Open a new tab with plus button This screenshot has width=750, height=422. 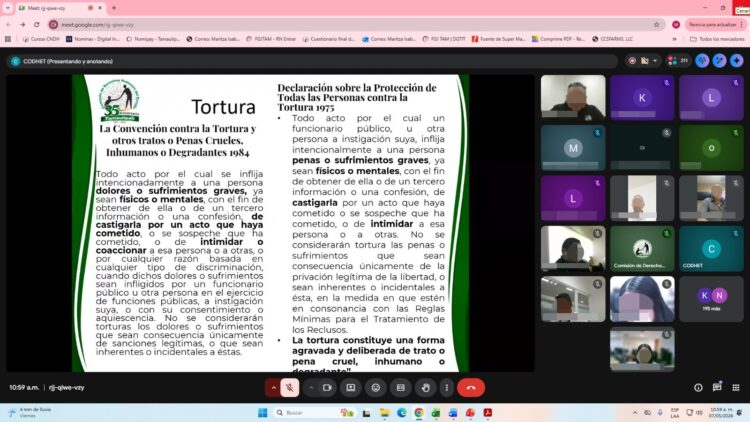[114, 8]
